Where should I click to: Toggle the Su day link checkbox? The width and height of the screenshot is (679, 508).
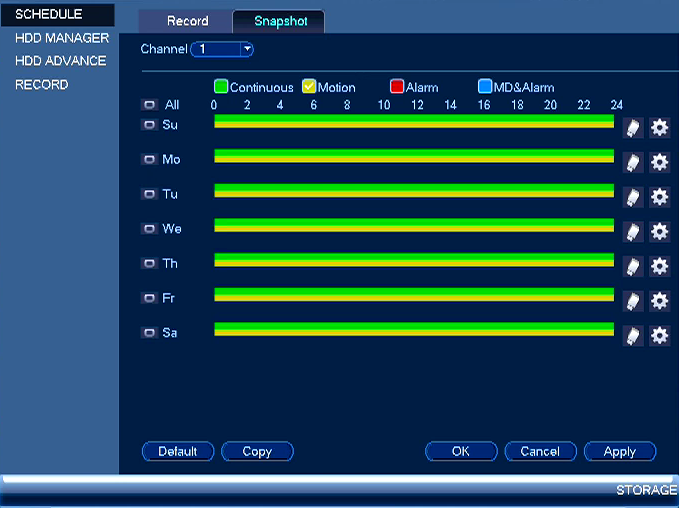(x=149, y=125)
